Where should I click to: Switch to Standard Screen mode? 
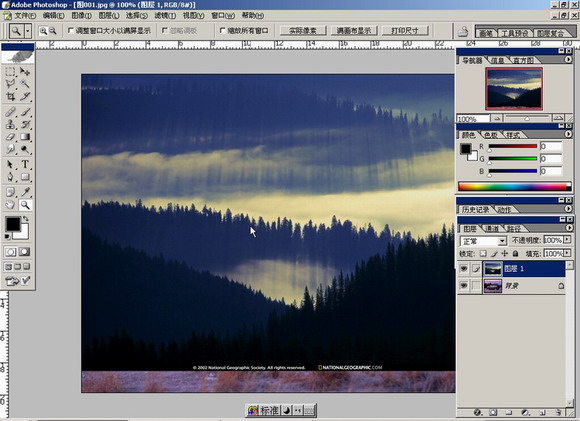coord(9,266)
